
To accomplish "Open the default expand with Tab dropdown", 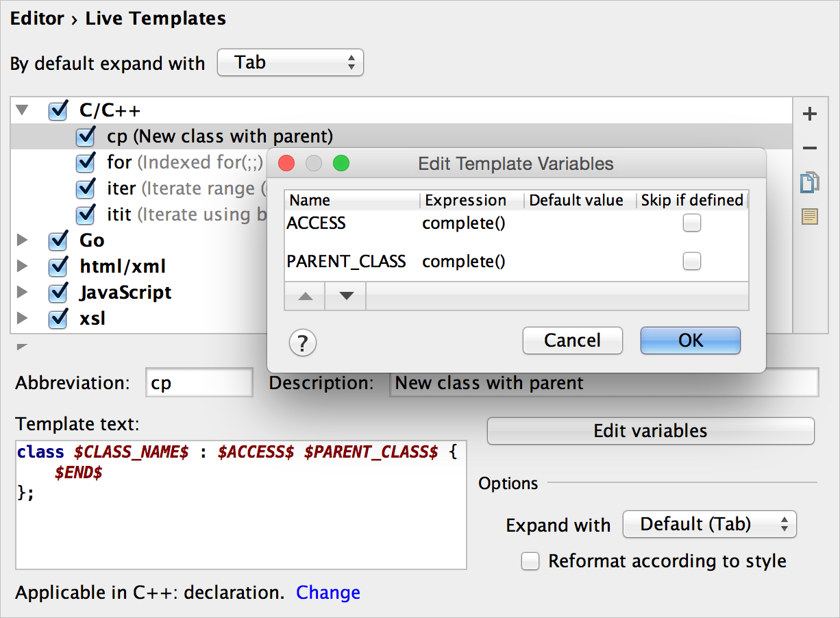I will pos(291,63).
